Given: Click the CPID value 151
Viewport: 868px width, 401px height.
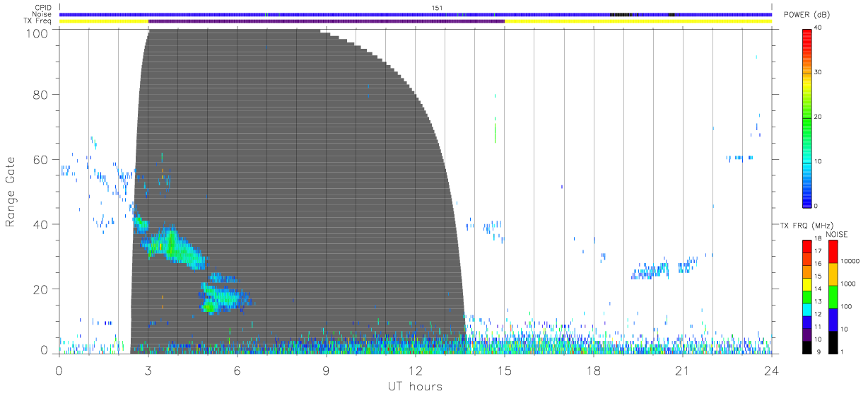Looking at the screenshot, I should 437,8.
